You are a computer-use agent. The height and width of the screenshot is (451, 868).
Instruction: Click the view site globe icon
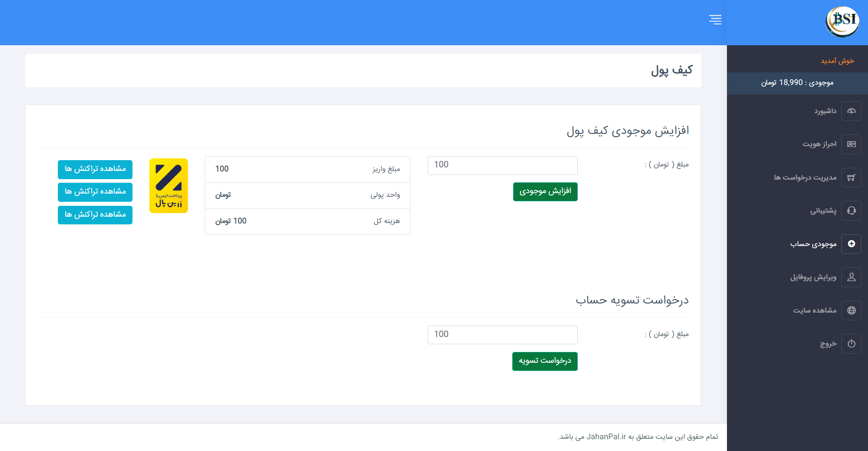tap(851, 310)
